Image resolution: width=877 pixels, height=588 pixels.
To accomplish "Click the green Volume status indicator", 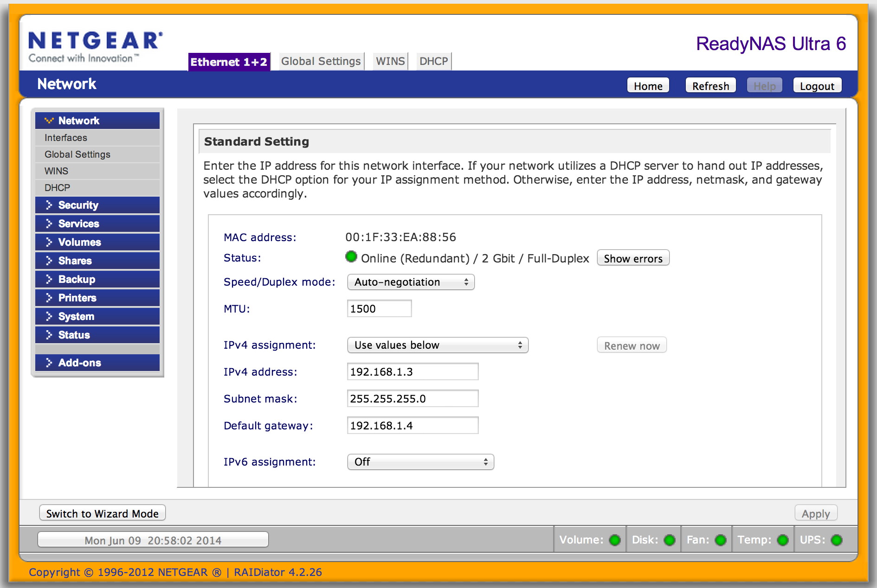I will [x=615, y=540].
